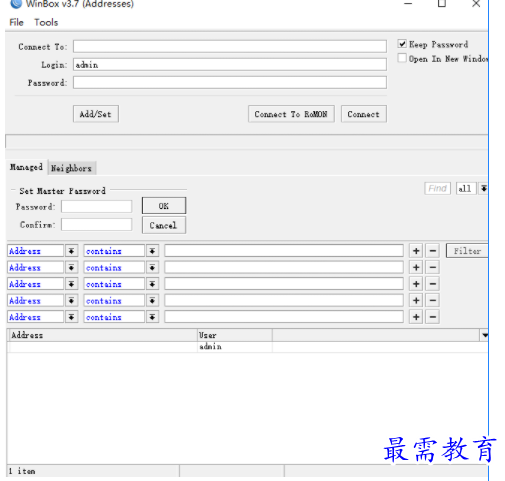Switch to the Managed tab

click(26, 167)
